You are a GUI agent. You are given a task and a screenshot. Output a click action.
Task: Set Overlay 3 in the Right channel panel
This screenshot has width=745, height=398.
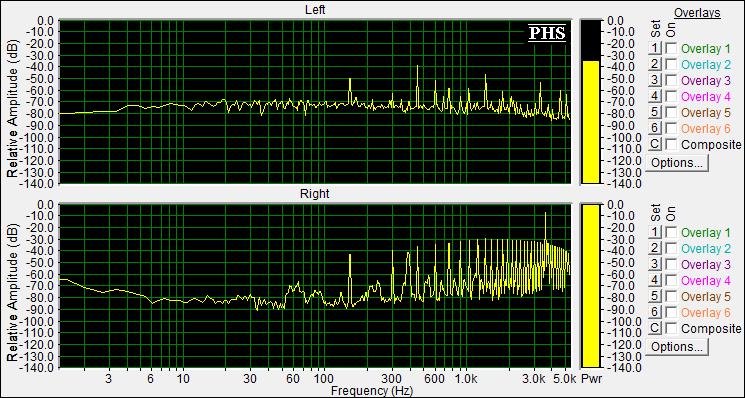point(655,265)
